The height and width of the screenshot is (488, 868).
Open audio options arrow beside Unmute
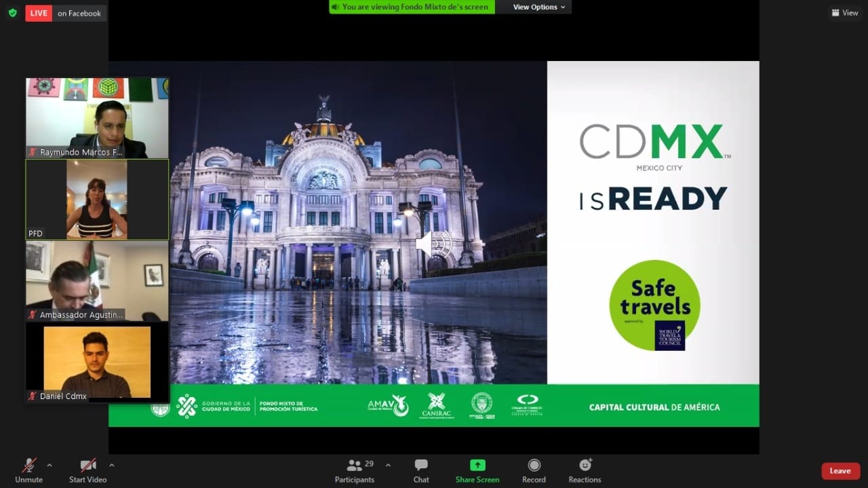50,466
